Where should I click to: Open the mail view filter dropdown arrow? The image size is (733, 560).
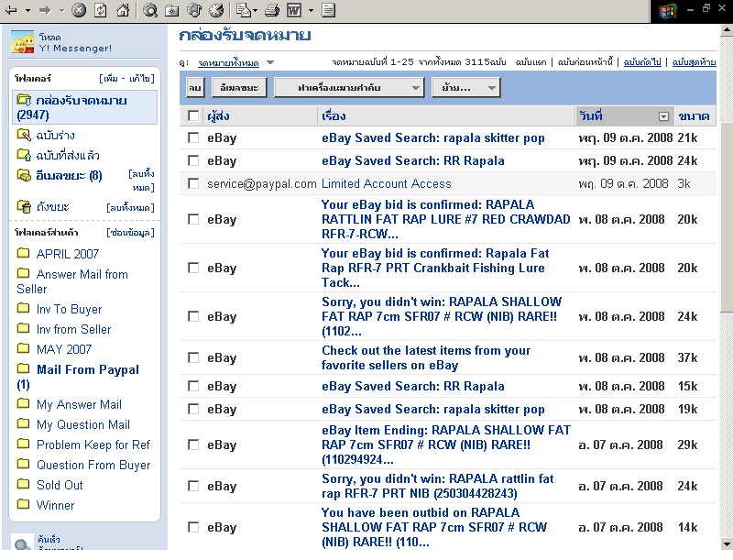coord(270,62)
